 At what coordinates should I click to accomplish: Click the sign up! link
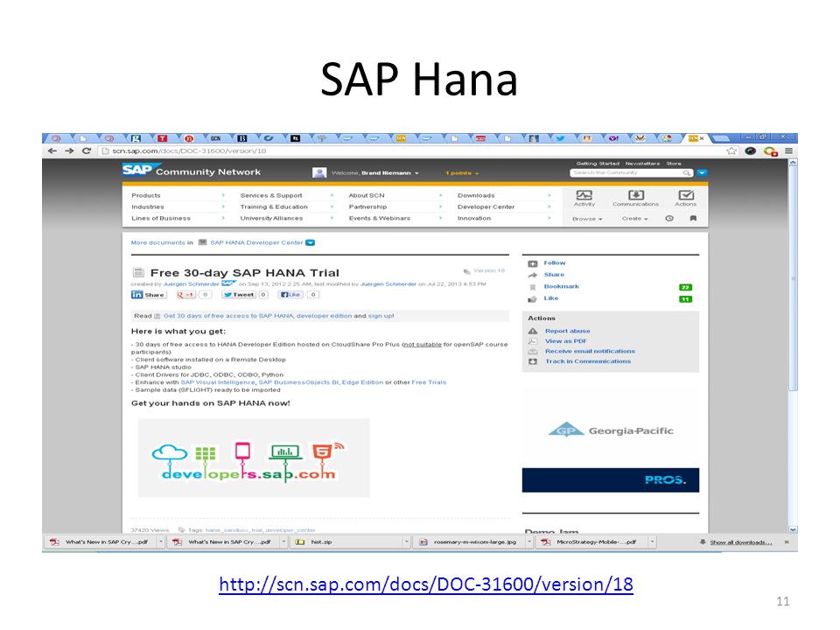coord(381,316)
